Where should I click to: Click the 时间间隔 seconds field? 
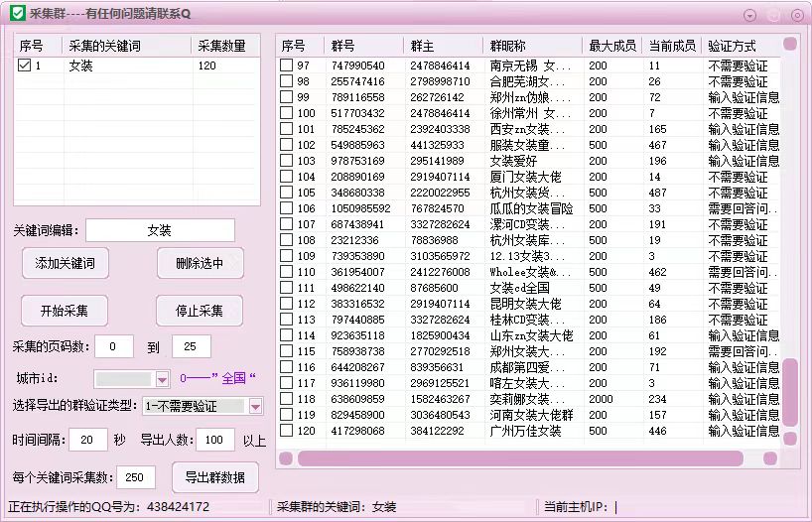pos(88,440)
